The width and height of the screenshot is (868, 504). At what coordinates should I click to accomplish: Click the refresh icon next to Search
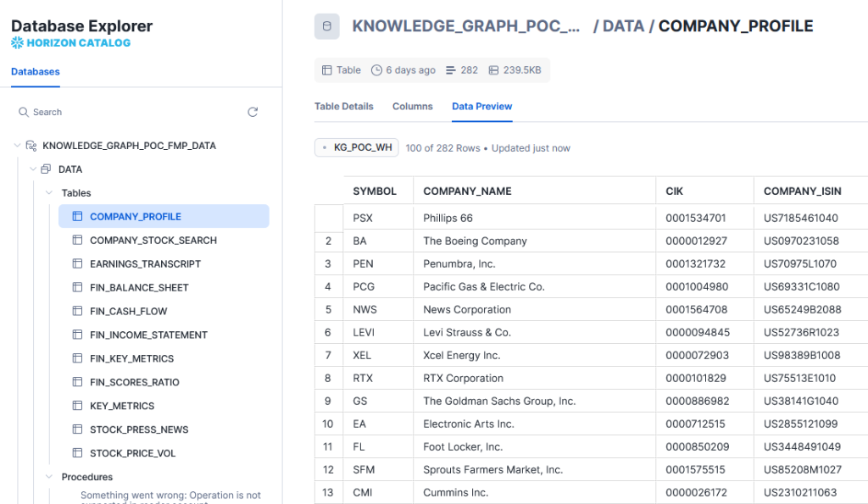click(x=253, y=113)
